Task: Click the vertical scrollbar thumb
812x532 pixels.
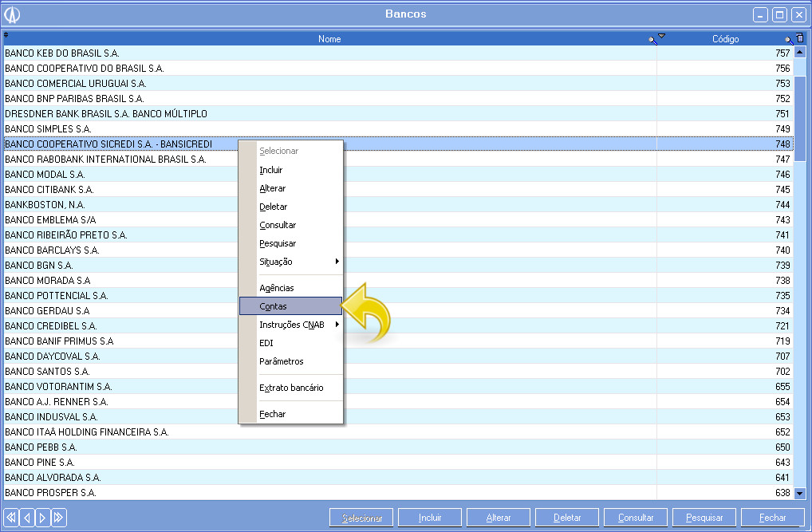Action: 799,118
